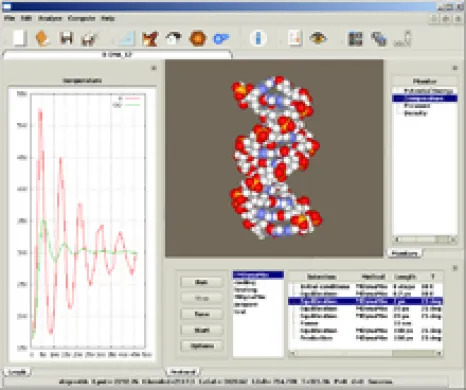Screen dimensions: 466x390
Task: Click the blank page New icon
Action: 20,38
